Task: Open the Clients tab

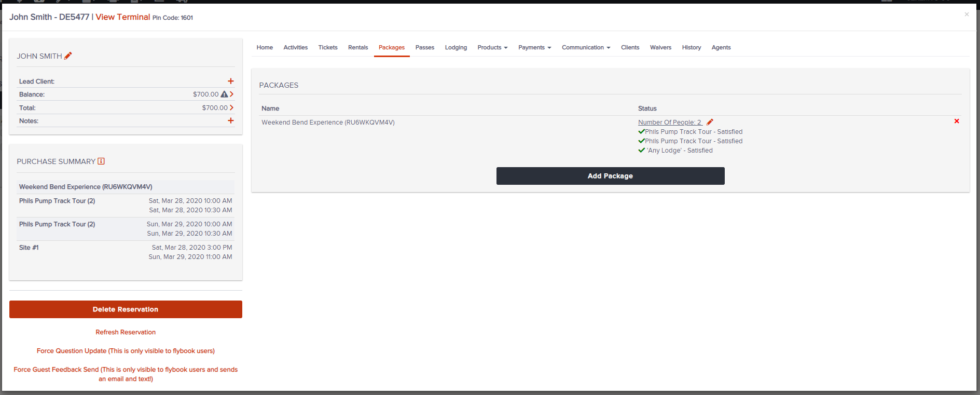Action: click(x=630, y=47)
